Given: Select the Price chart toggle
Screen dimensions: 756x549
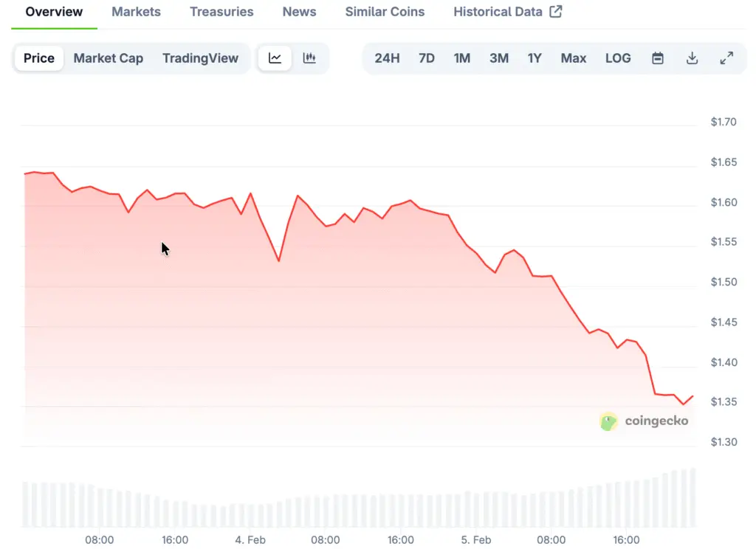Looking at the screenshot, I should tap(39, 58).
